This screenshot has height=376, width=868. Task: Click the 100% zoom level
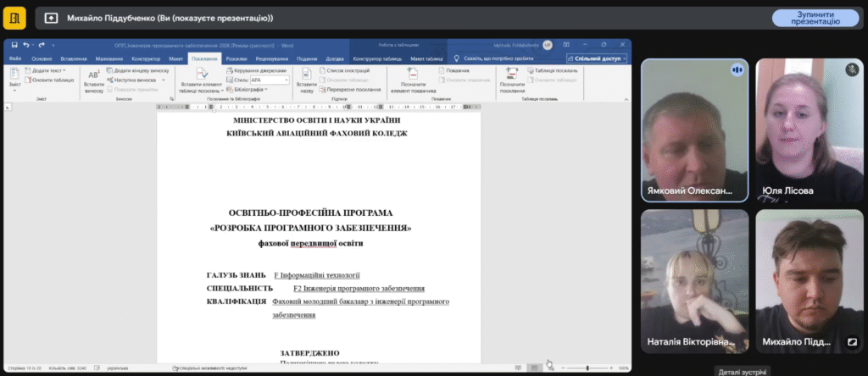pos(623,368)
